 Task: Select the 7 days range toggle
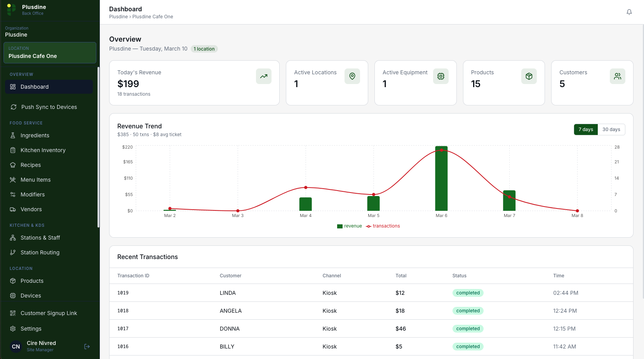(x=585, y=130)
